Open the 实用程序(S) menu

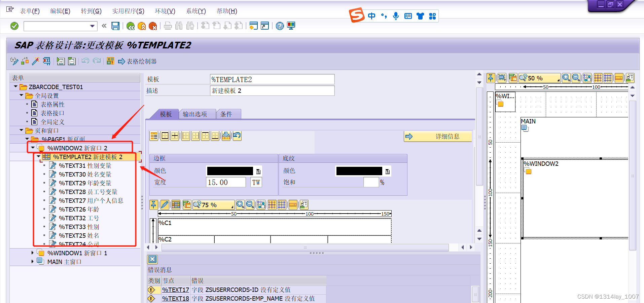pyautogui.click(x=128, y=11)
